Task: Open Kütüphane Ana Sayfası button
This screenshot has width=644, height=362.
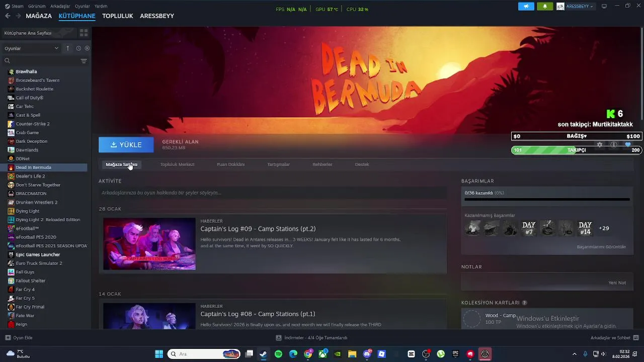Action: [x=39, y=33]
